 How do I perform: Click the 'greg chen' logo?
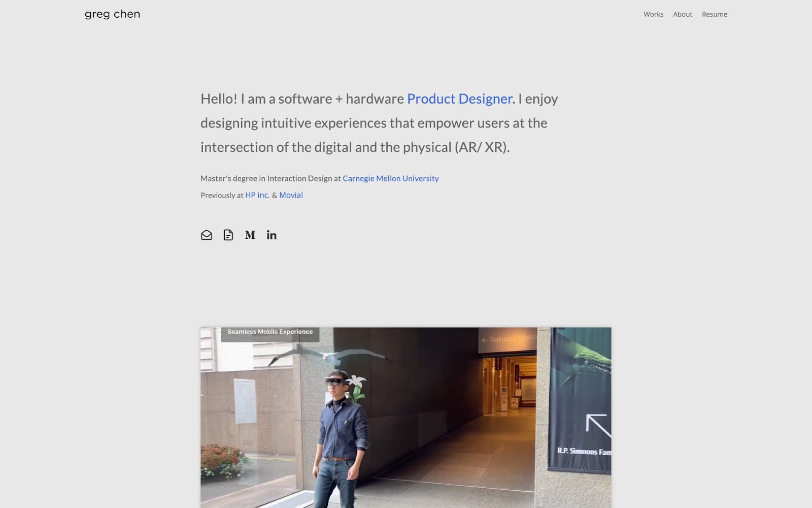click(112, 14)
